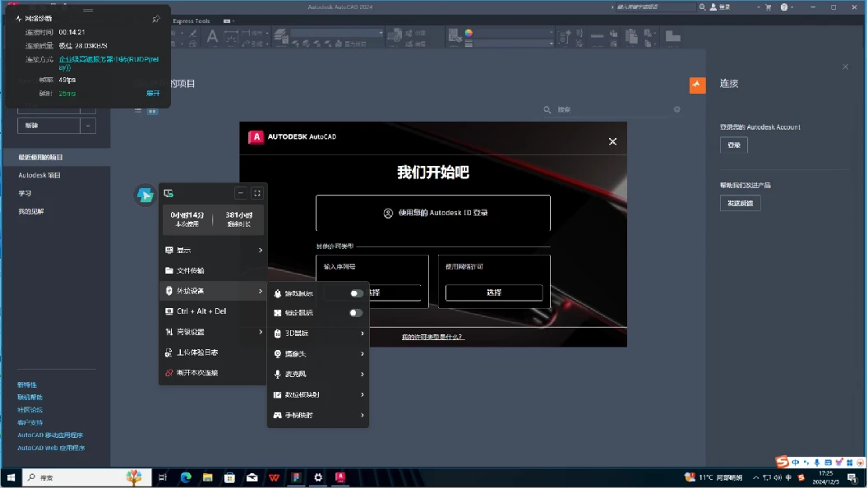The width and height of the screenshot is (868, 488).
Task: Open the 'What is my license type' link
Action: pyautogui.click(x=432, y=337)
